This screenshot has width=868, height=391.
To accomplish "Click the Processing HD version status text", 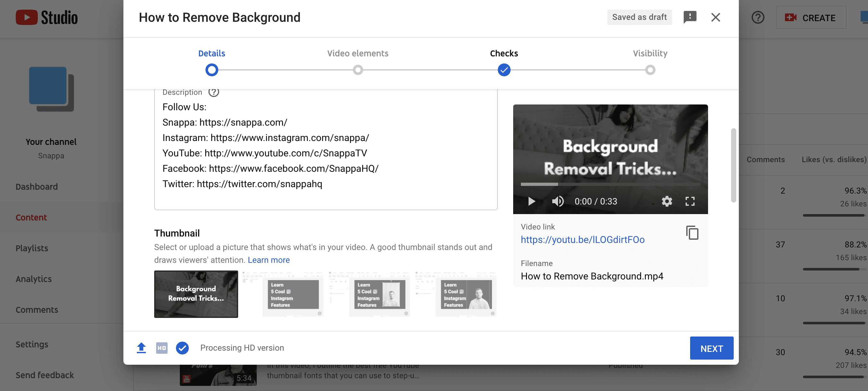I will pos(242,347).
